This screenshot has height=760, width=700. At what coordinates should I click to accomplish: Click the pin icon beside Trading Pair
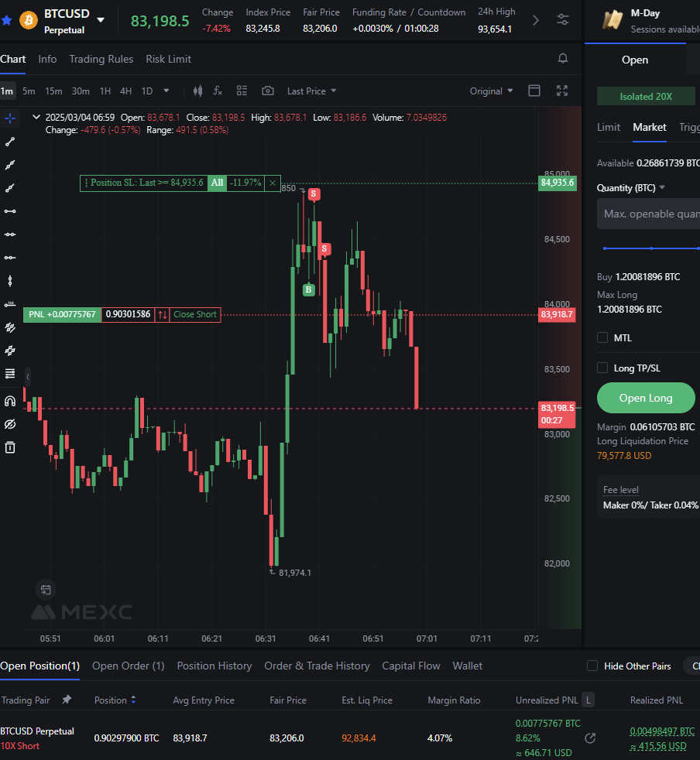tap(67, 700)
